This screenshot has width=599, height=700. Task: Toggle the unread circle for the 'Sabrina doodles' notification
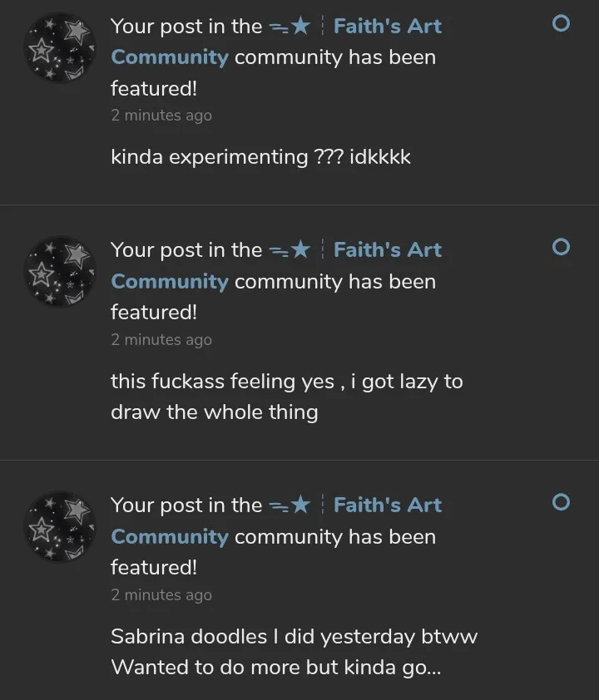[x=561, y=502]
